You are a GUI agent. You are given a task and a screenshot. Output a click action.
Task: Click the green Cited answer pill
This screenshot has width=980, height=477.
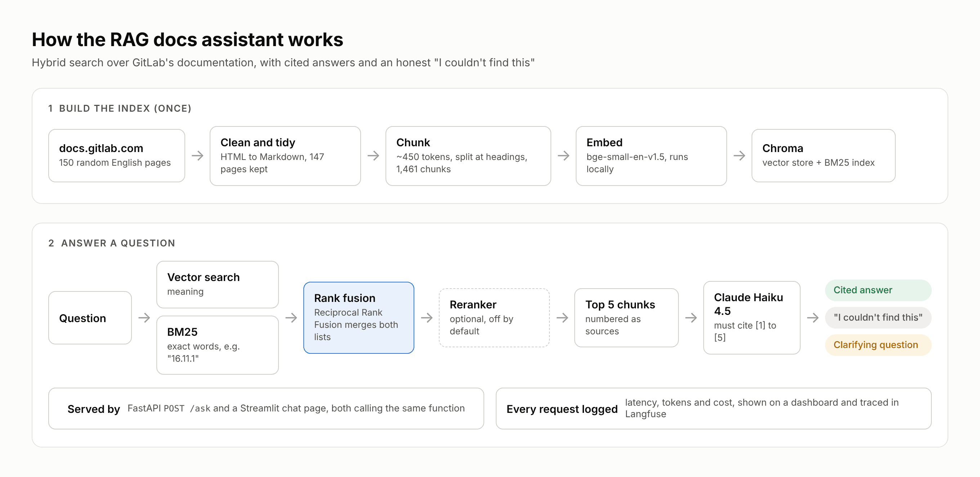coord(878,290)
